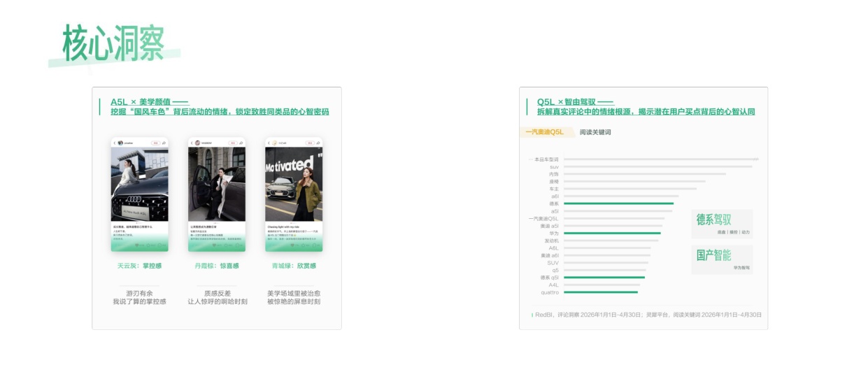Click the 青城绿：欣赏感 caption
This screenshot has height=372, width=868.
pyautogui.click(x=294, y=266)
